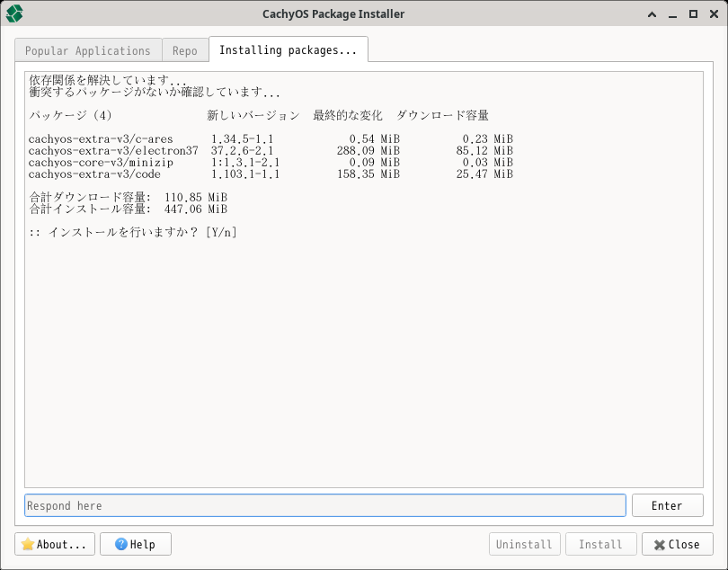Open the Repo tab
Screen dimensions: 728x570
coord(185,50)
